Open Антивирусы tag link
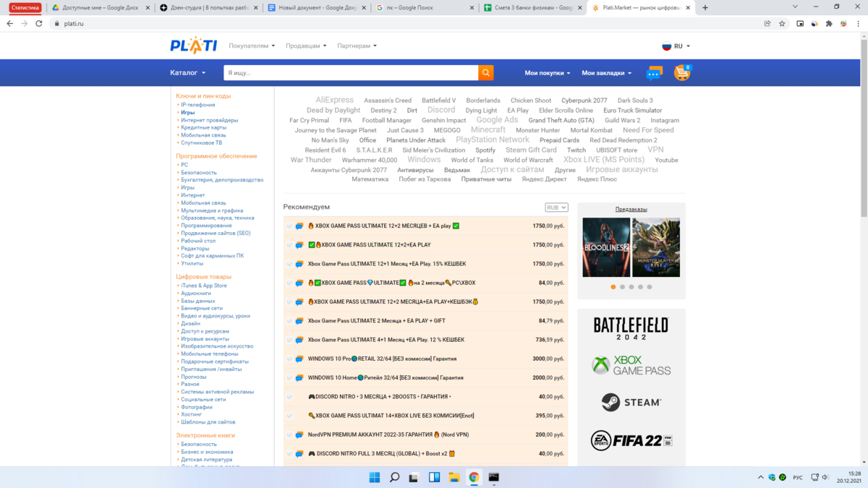This screenshot has width=868, height=488. (x=415, y=170)
